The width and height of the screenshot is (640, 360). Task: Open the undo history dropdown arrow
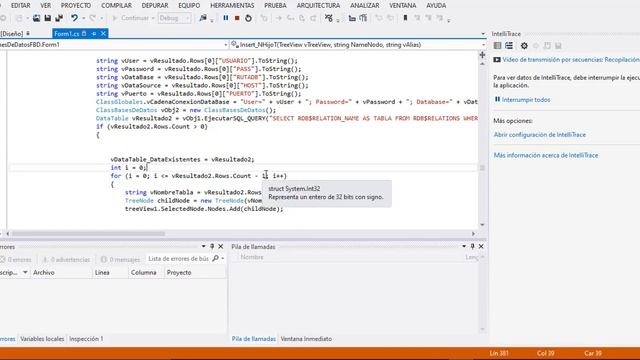pos(83,18)
